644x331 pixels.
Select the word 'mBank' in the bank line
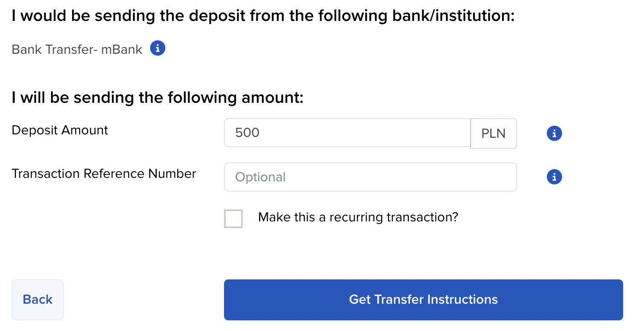(122, 49)
